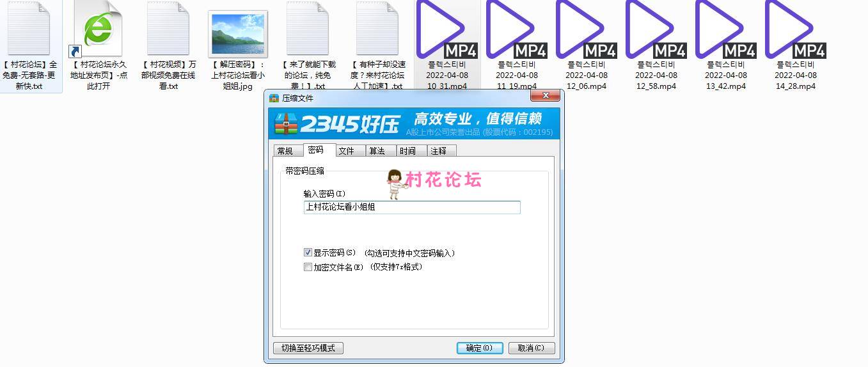Image resolution: width=868 pixels, height=367 pixels.
Task: Open the 时间 tab
Action: [407, 151]
